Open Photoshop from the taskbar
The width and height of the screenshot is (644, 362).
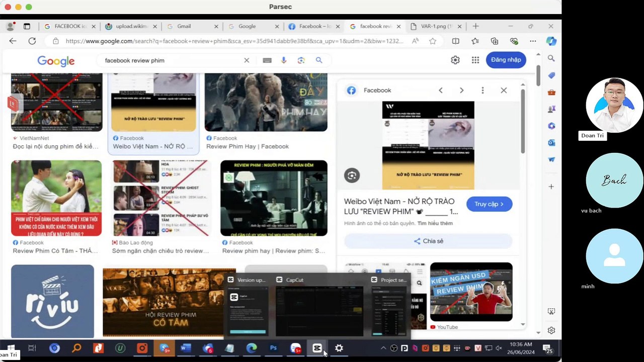point(273,348)
